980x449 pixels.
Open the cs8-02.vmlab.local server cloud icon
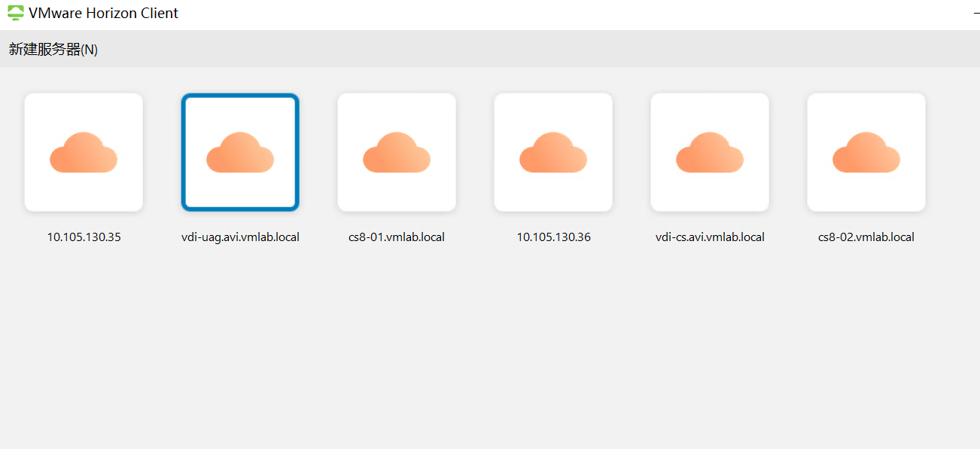pos(866,152)
